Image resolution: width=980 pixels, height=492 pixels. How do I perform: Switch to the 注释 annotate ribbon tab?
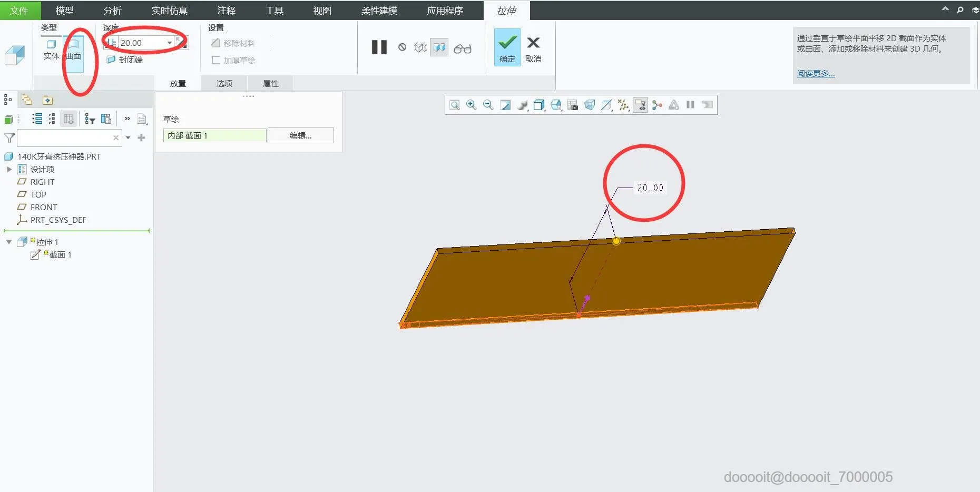pos(226,11)
